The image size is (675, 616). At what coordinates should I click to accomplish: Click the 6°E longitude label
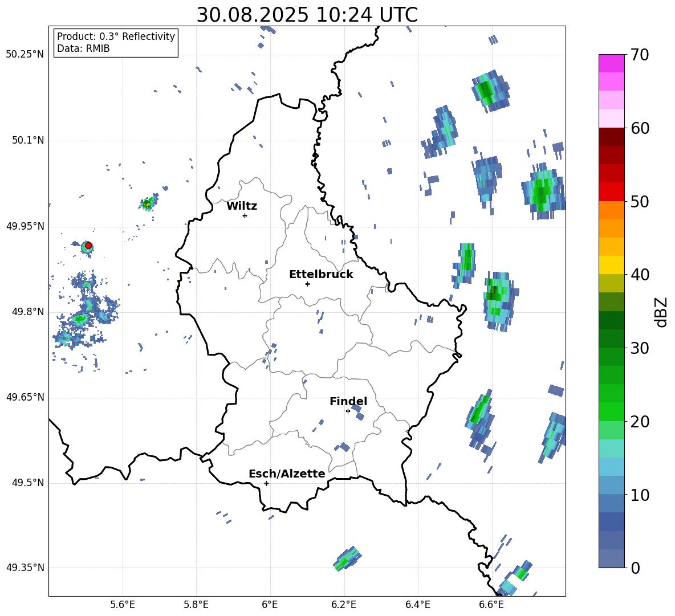[x=270, y=605]
